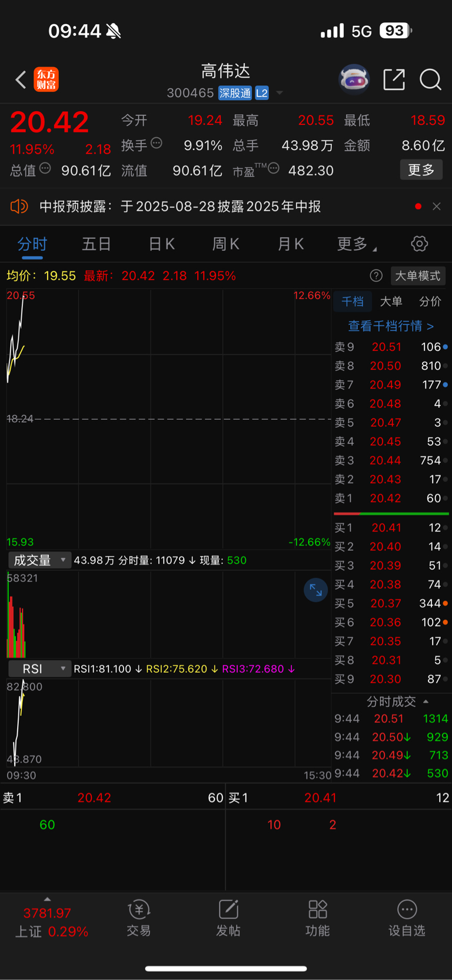Open the robot assistant avatar icon
The width and height of the screenshot is (452, 980).
coord(354,79)
